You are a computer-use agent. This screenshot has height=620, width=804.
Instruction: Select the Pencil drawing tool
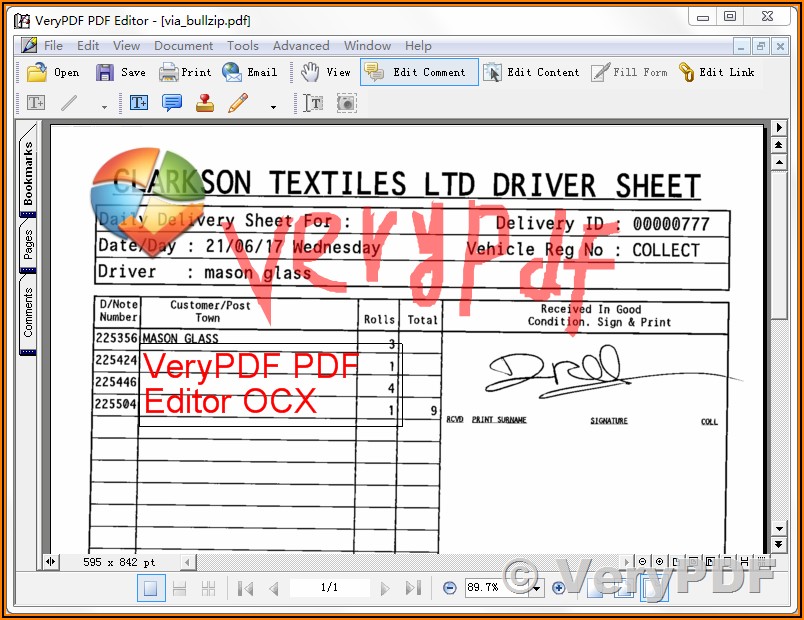coord(238,103)
